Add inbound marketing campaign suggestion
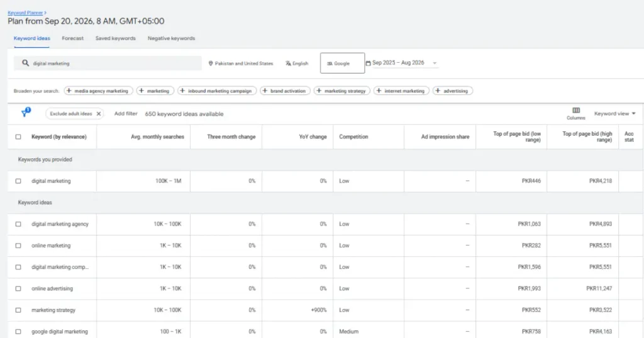 (217, 90)
